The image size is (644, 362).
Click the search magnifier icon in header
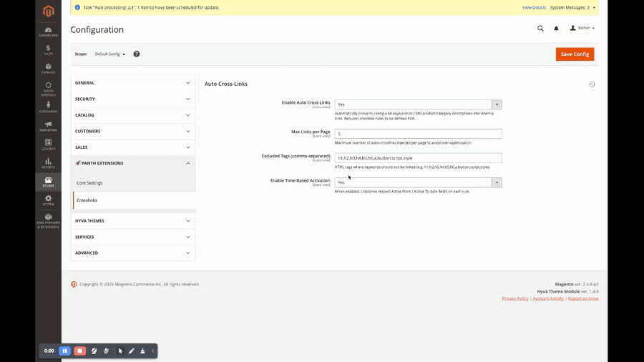coord(540,29)
